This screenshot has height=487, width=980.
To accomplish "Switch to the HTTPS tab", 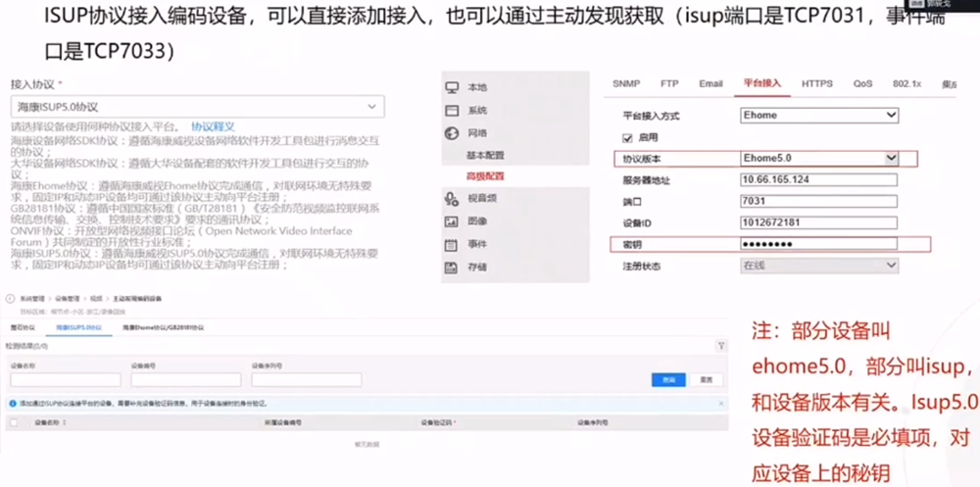I will click(817, 83).
